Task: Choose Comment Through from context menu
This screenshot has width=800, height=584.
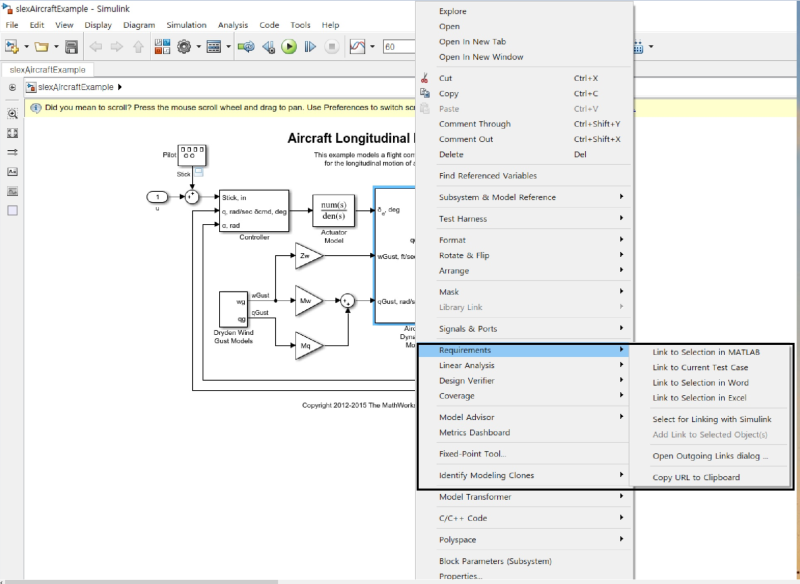Action: click(x=474, y=124)
